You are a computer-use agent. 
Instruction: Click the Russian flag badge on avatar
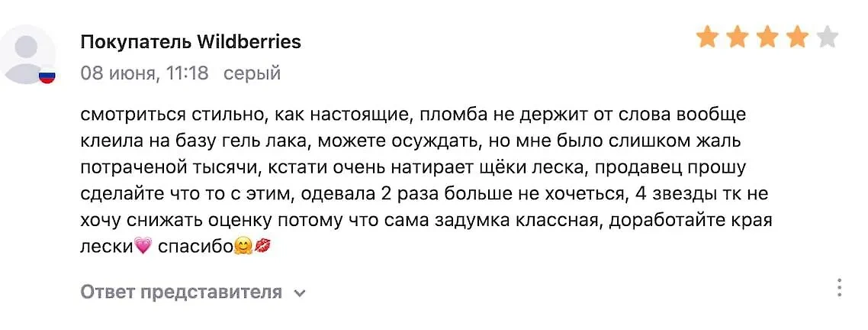[47, 76]
